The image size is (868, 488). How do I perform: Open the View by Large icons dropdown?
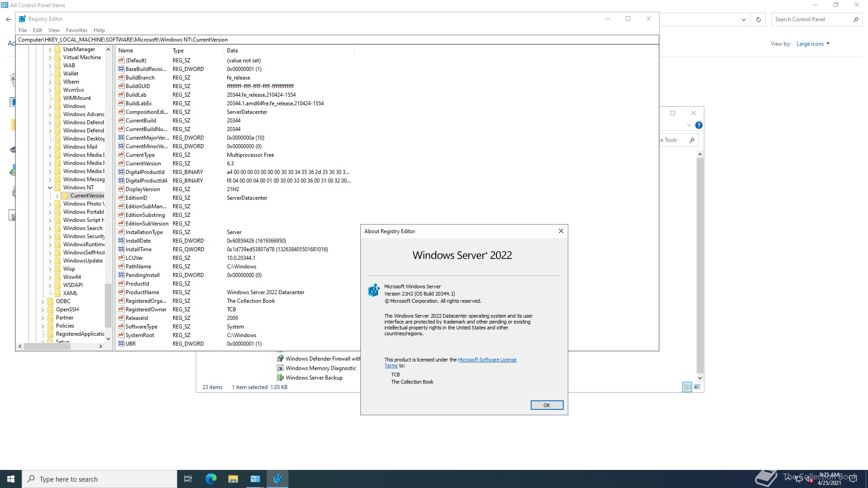click(813, 44)
